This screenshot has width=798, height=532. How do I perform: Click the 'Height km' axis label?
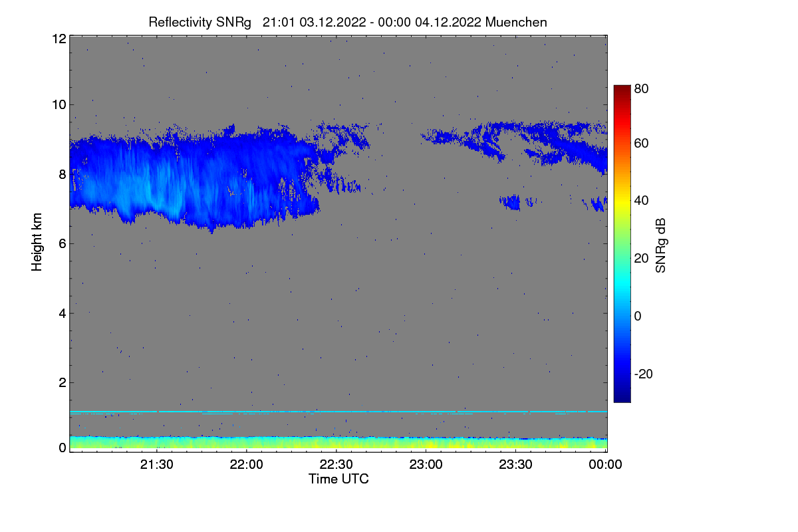pyautogui.click(x=37, y=243)
